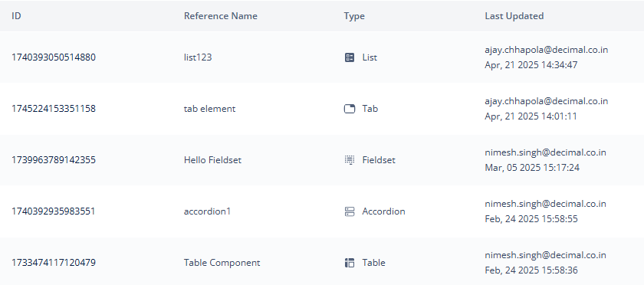Select ID 1745224153351158

(x=54, y=109)
